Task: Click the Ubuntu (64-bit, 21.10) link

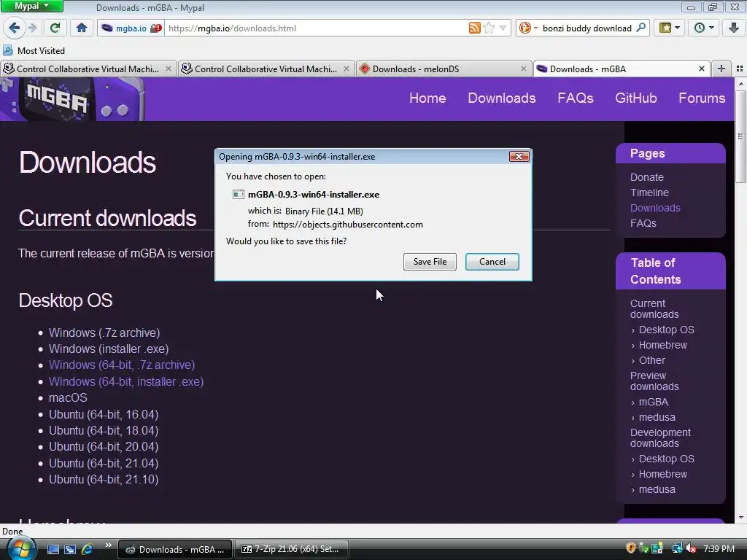Action: pyautogui.click(x=104, y=480)
